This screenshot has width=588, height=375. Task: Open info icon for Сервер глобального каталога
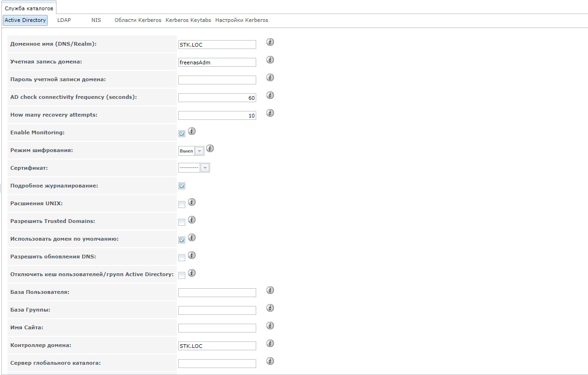click(270, 361)
